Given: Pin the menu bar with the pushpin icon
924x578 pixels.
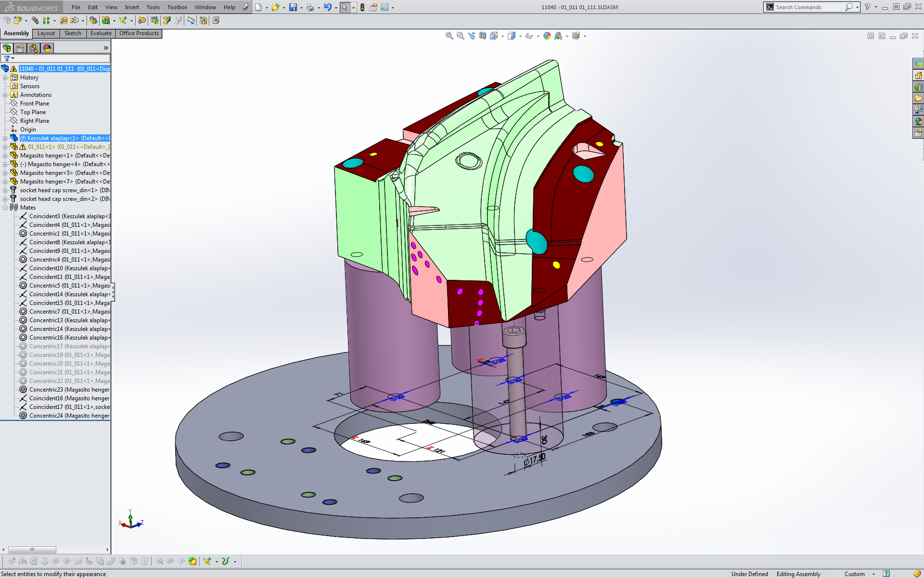Looking at the screenshot, I should point(245,7).
